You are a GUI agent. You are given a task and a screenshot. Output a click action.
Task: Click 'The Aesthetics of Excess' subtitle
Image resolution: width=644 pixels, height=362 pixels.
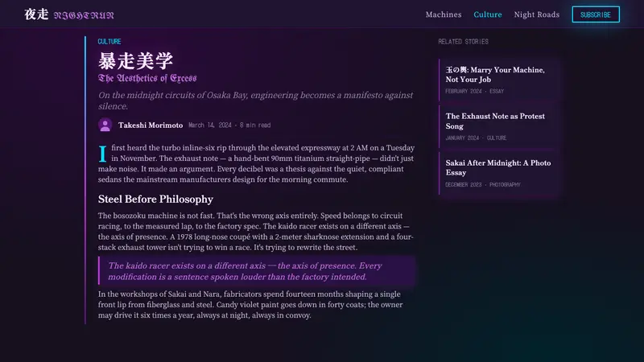tap(147, 78)
